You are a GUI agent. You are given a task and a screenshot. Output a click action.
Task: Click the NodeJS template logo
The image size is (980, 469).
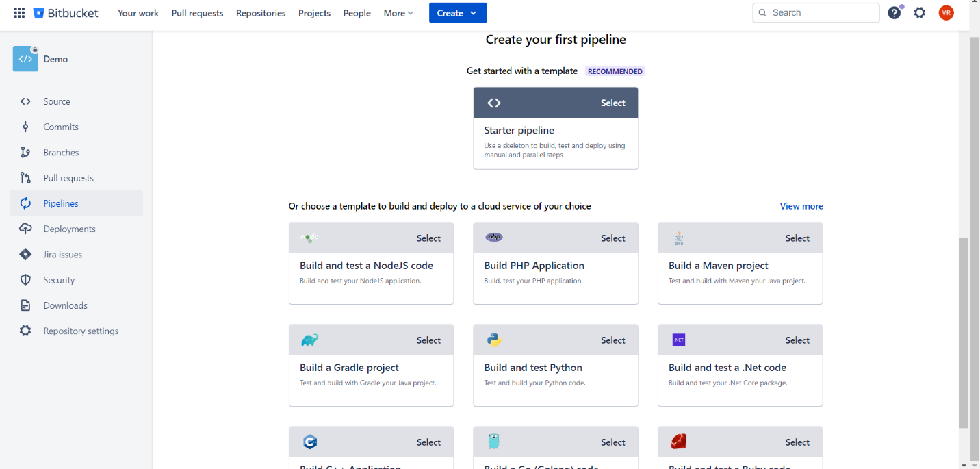point(310,238)
